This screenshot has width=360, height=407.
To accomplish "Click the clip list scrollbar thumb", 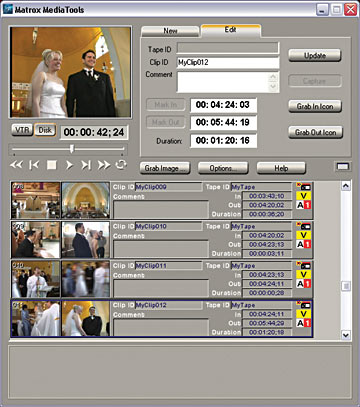I will click(x=346, y=286).
